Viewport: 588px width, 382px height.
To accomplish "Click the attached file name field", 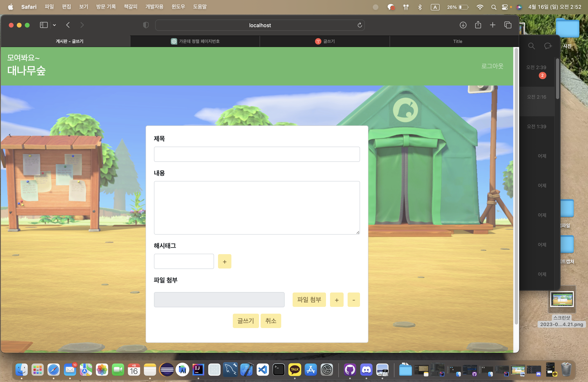I will pyautogui.click(x=219, y=299).
